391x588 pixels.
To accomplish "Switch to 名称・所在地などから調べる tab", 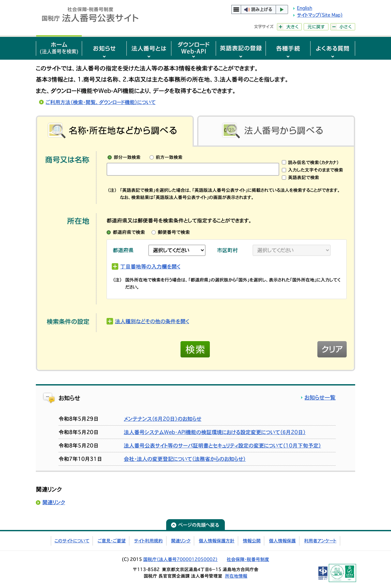I will coord(115,130).
